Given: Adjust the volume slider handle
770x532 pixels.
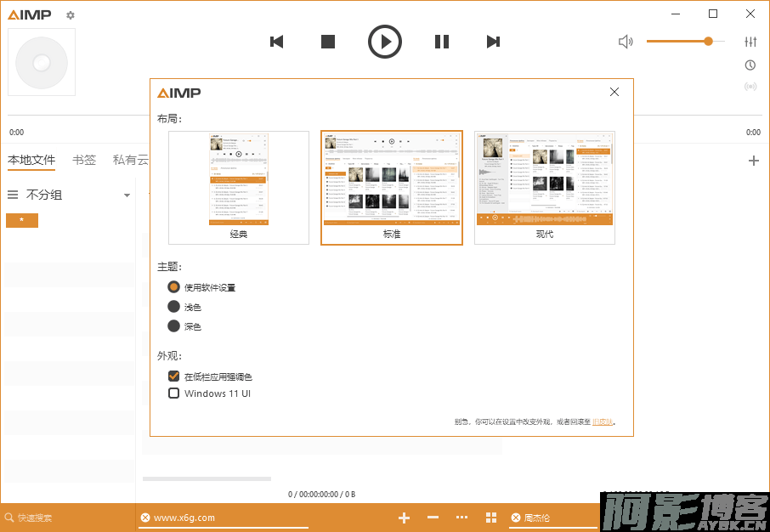Looking at the screenshot, I should click(708, 41).
